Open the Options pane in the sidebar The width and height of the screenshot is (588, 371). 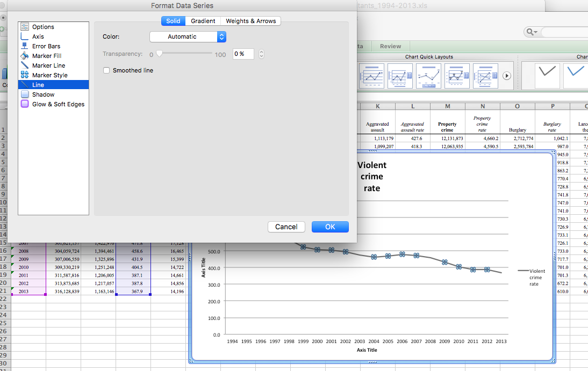[42, 27]
